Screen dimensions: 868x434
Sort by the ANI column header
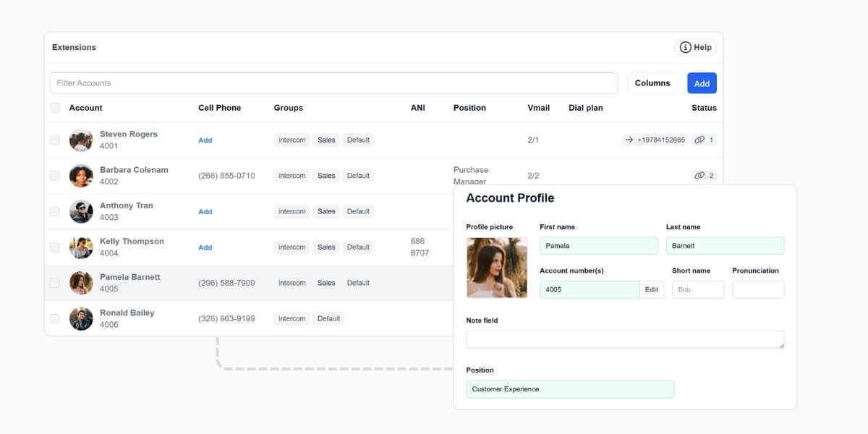click(418, 108)
